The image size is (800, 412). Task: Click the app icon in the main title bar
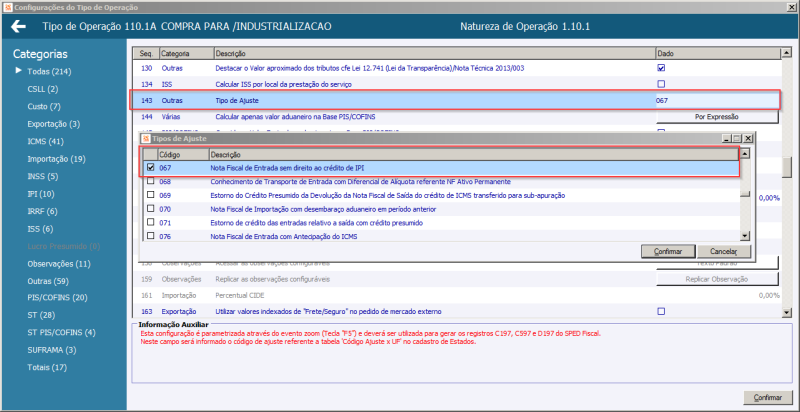point(6,7)
